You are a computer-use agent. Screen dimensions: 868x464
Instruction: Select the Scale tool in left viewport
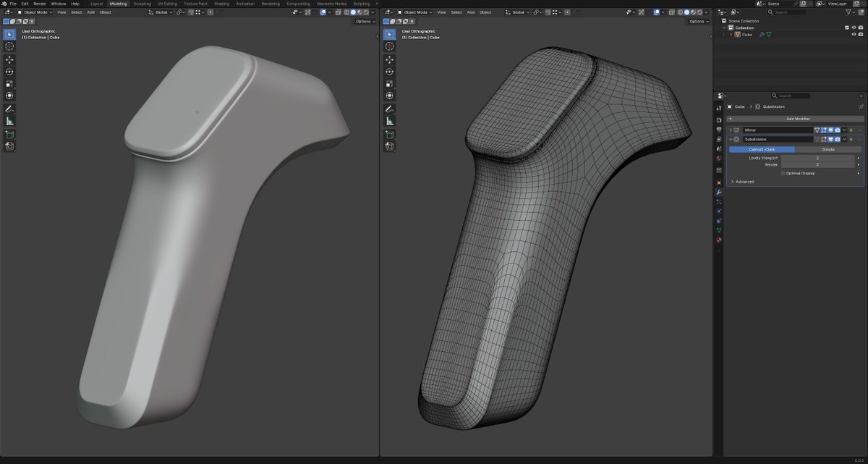9,83
